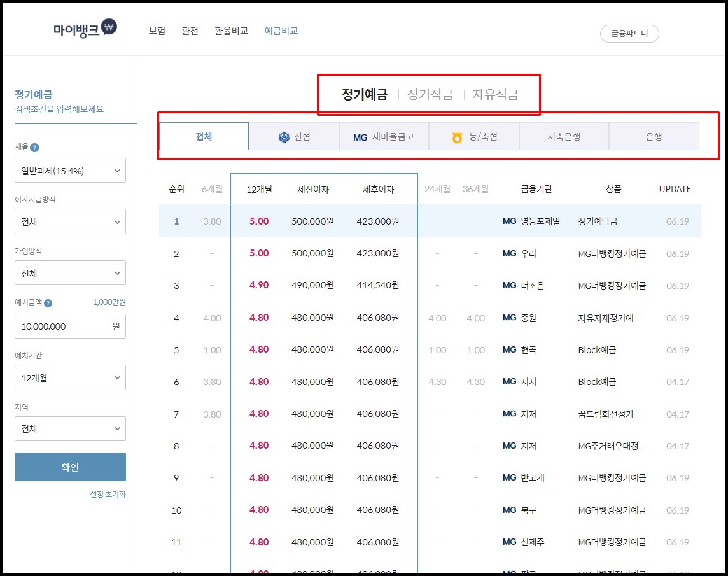Switch to the 자유적금 tab
The width and height of the screenshot is (728, 576).
coord(495,94)
